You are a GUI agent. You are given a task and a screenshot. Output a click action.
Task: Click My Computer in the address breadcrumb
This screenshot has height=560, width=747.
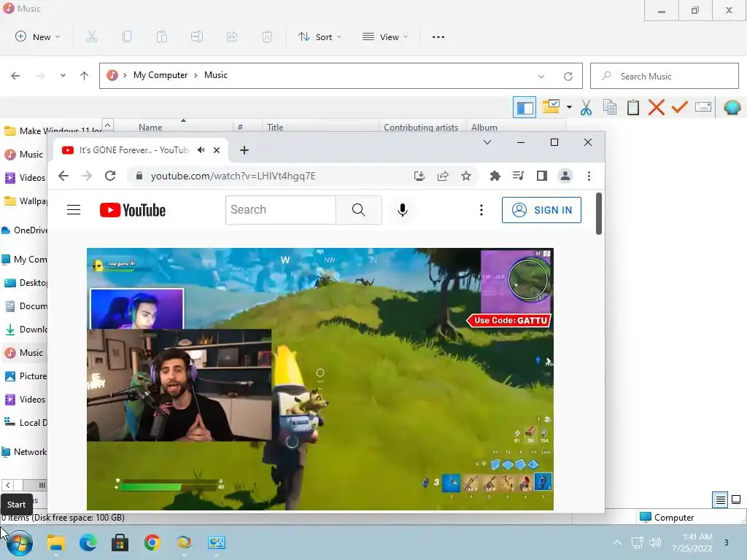160,75
